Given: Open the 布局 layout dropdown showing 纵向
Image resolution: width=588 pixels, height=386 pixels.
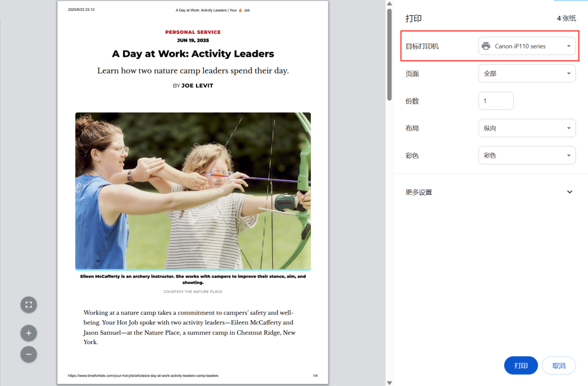Looking at the screenshot, I should pos(527,128).
